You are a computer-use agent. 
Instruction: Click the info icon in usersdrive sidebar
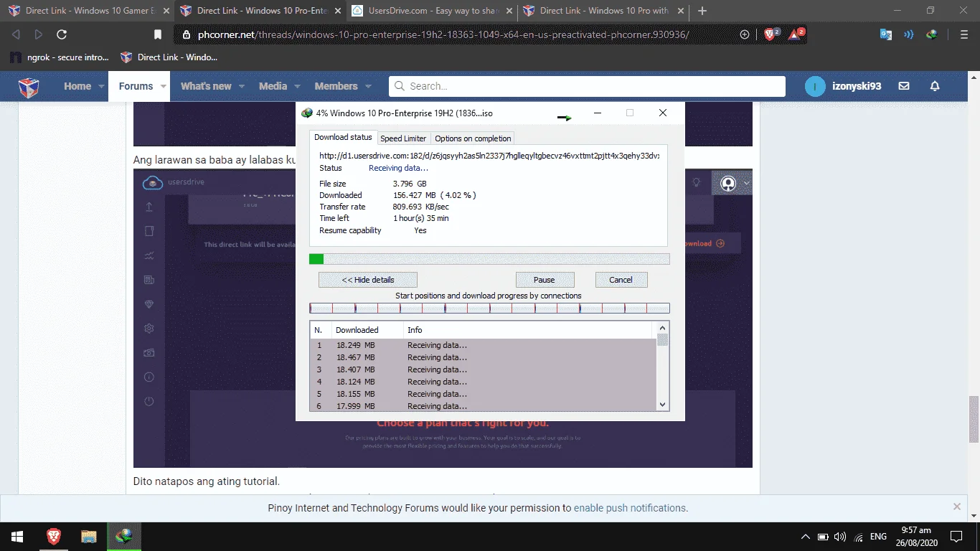coord(149,377)
